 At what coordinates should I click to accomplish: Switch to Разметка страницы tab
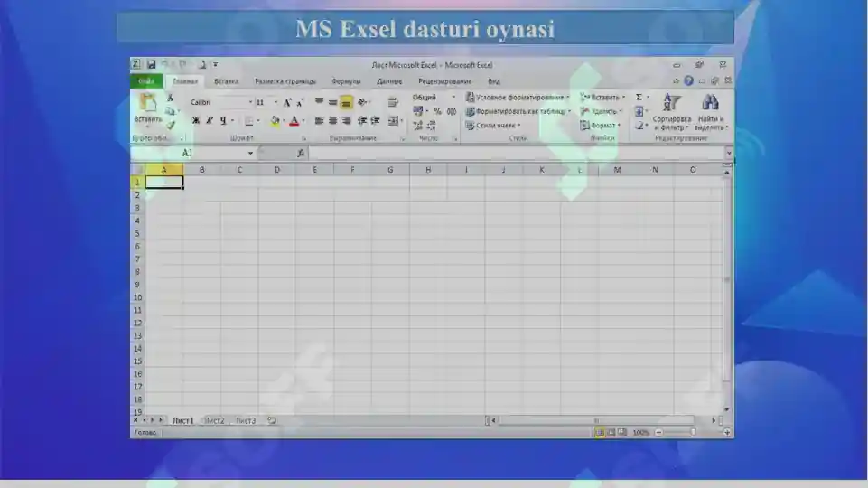tap(285, 81)
